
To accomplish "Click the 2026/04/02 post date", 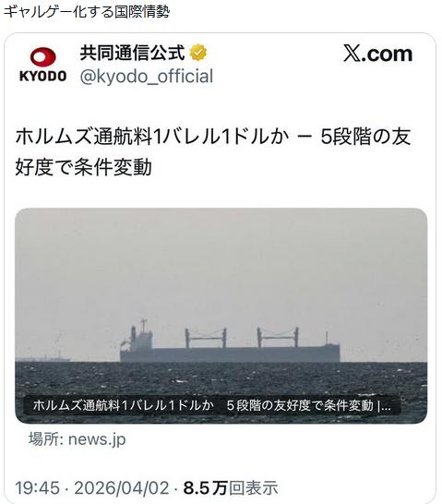I will click(122, 488).
